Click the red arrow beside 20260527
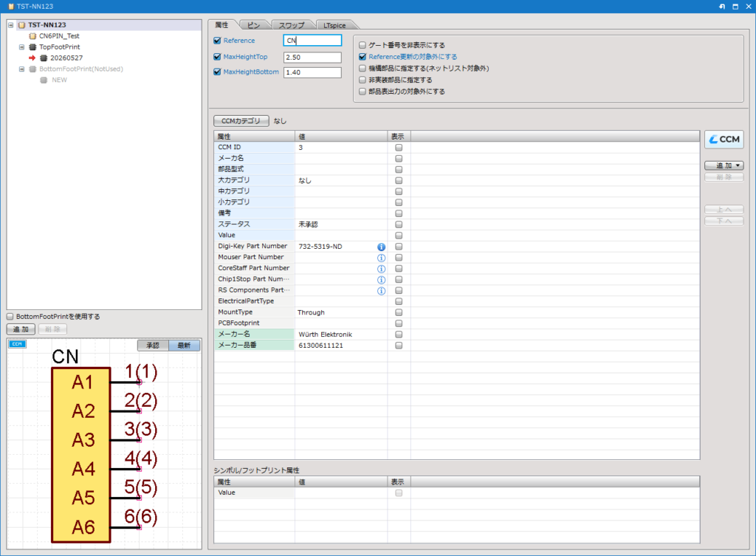The image size is (756, 556). [x=32, y=58]
